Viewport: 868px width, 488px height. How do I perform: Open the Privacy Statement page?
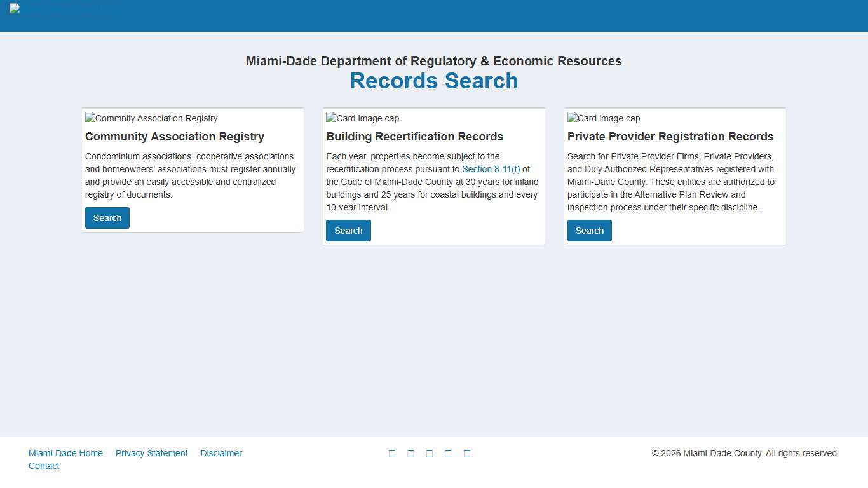151,453
